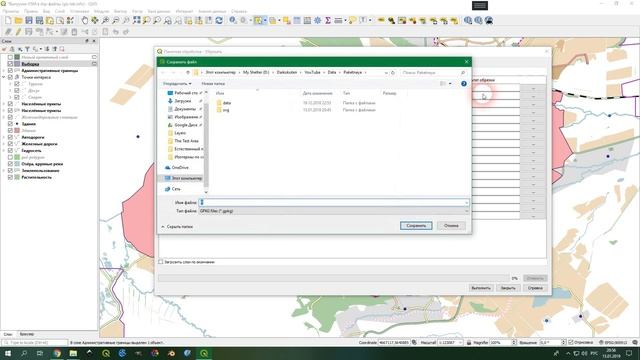Viewport: 640px width, 360px height.
Task: Expand the Административные границы layer node
Action: coord(4,71)
